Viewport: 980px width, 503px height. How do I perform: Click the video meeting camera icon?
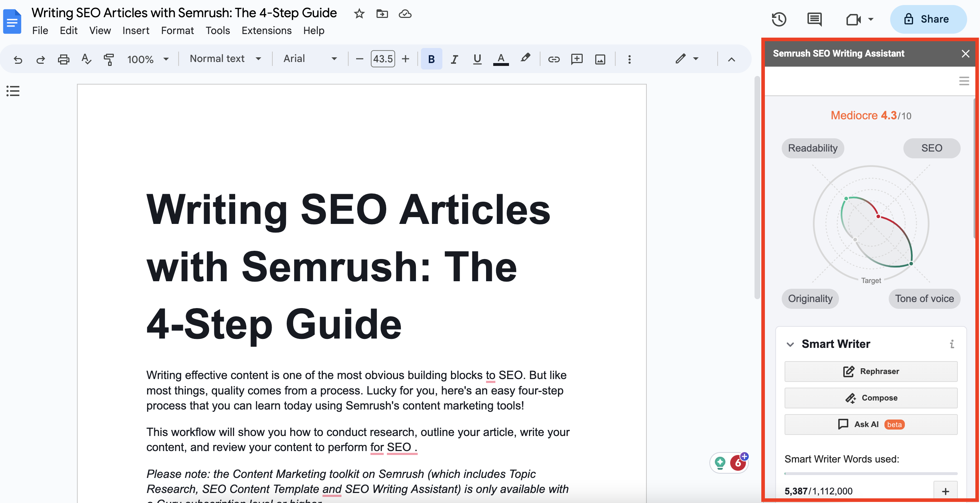point(853,19)
